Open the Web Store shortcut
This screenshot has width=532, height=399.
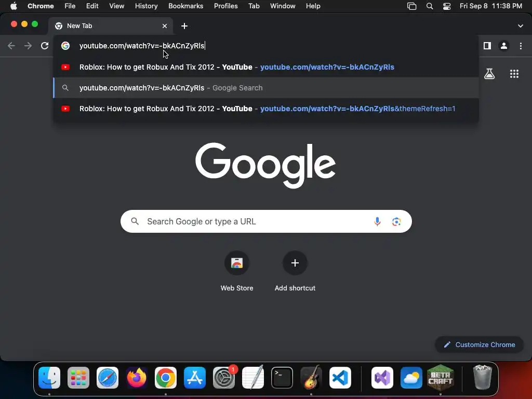tap(237, 263)
